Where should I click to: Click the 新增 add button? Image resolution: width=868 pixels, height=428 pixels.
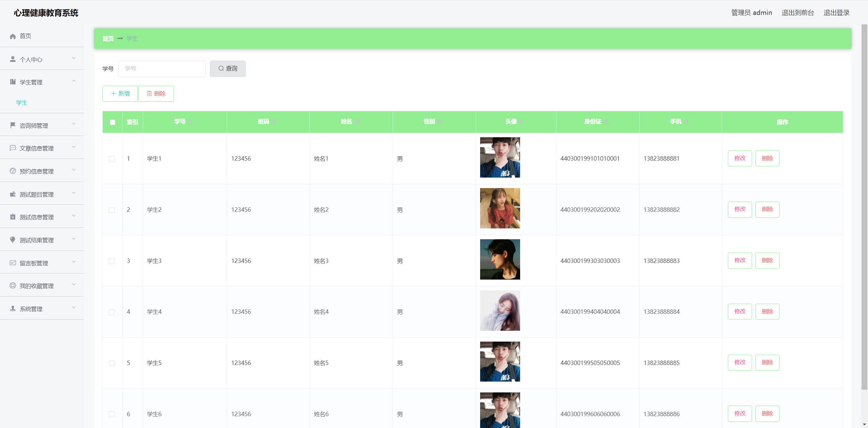coord(120,94)
